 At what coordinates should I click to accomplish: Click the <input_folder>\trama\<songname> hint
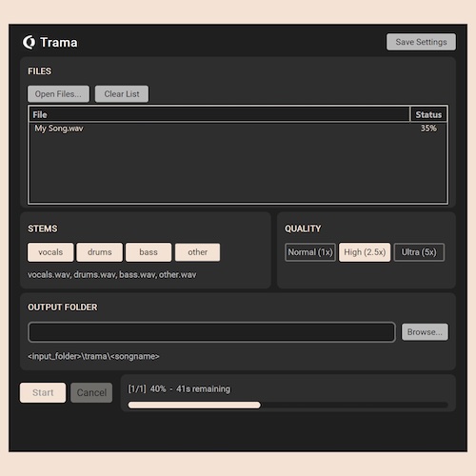click(x=93, y=356)
